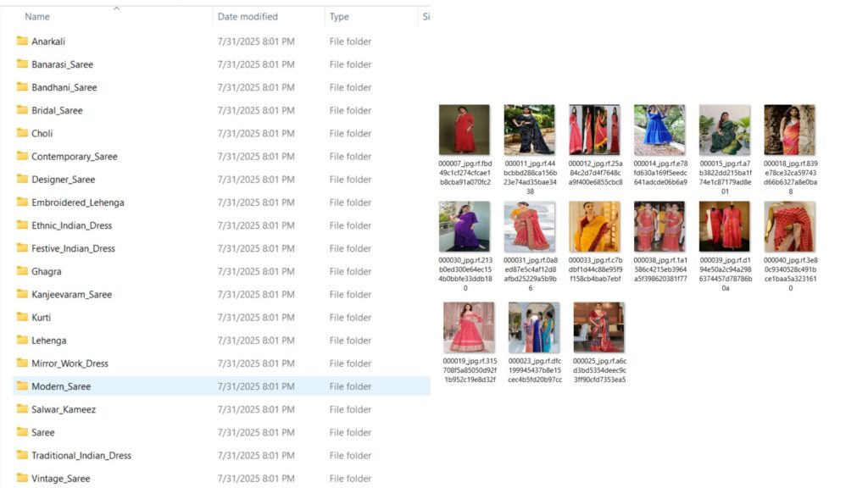Screen dimensions: 868x488
Task: Select the Banarasi_Saree folder icon
Action: 22,64
